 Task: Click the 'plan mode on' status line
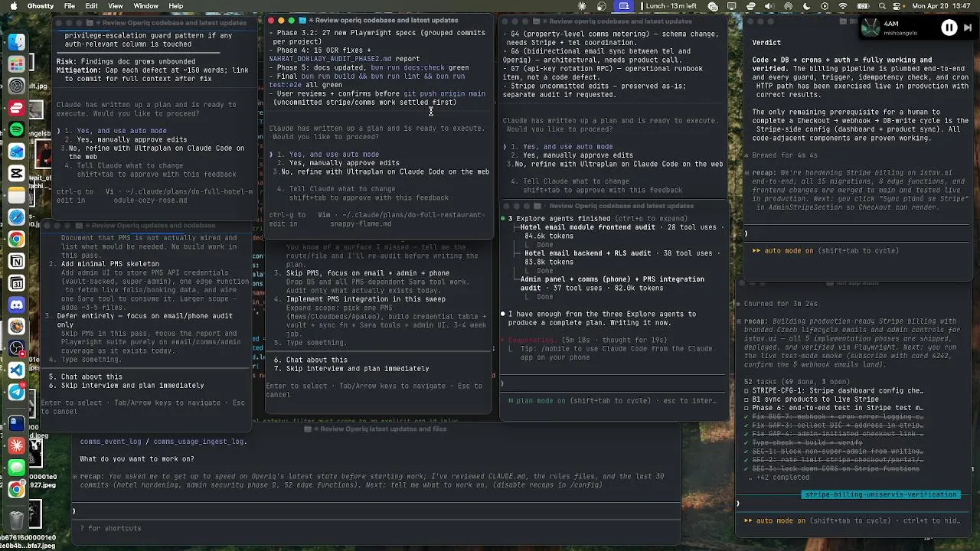point(612,400)
